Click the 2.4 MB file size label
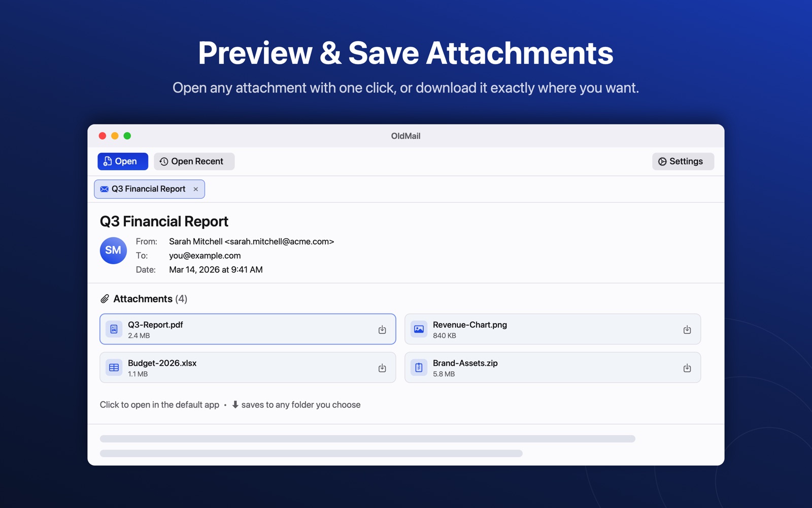The height and width of the screenshot is (508, 812). point(139,336)
